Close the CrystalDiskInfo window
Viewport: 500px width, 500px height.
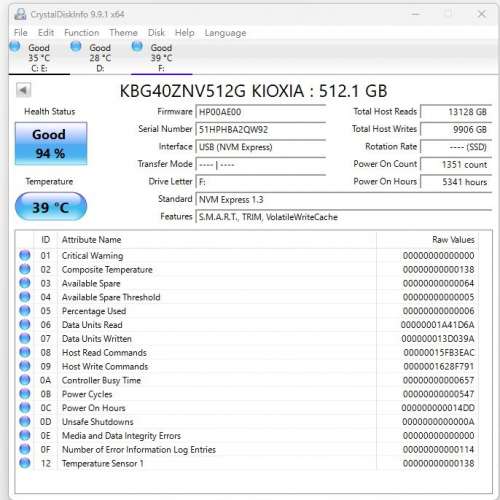tap(482, 14)
